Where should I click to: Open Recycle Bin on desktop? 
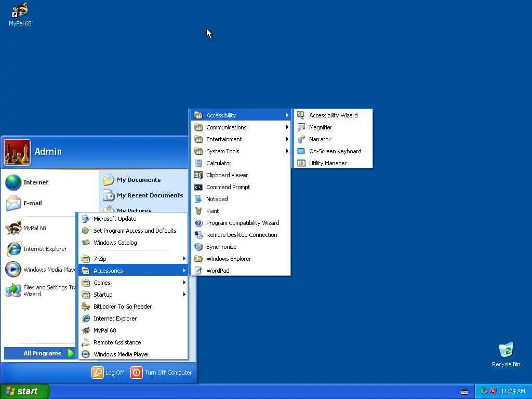pos(506,354)
